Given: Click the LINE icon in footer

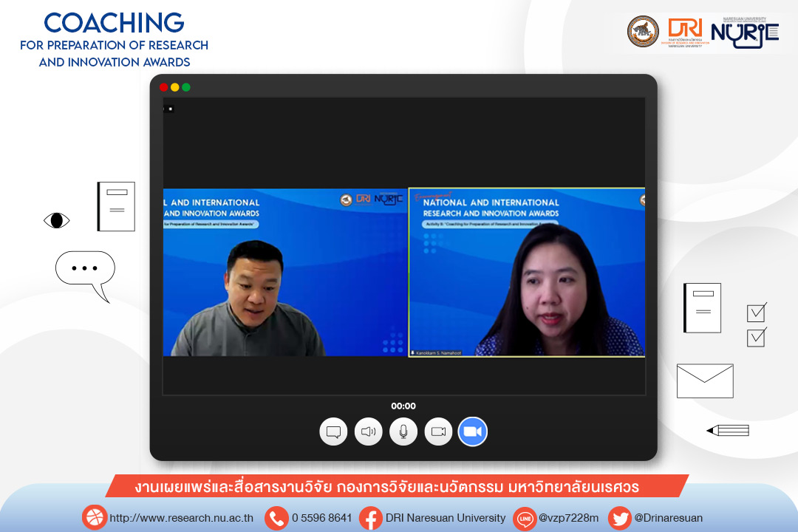Looking at the screenshot, I should click(525, 519).
